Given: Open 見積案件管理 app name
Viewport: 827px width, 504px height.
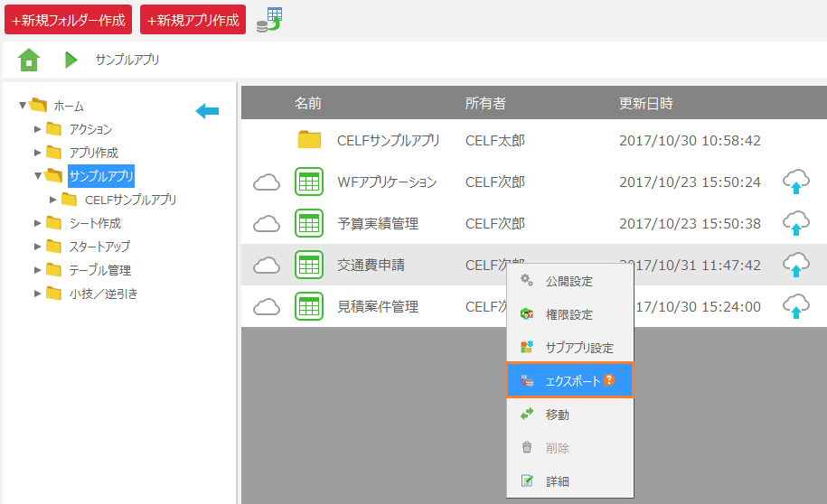Looking at the screenshot, I should click(x=378, y=307).
